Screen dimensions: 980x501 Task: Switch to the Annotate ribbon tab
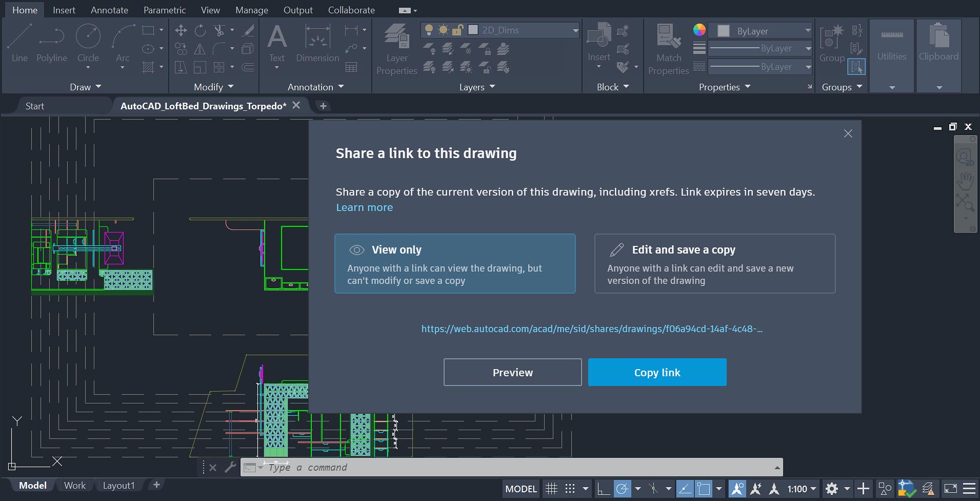click(109, 10)
